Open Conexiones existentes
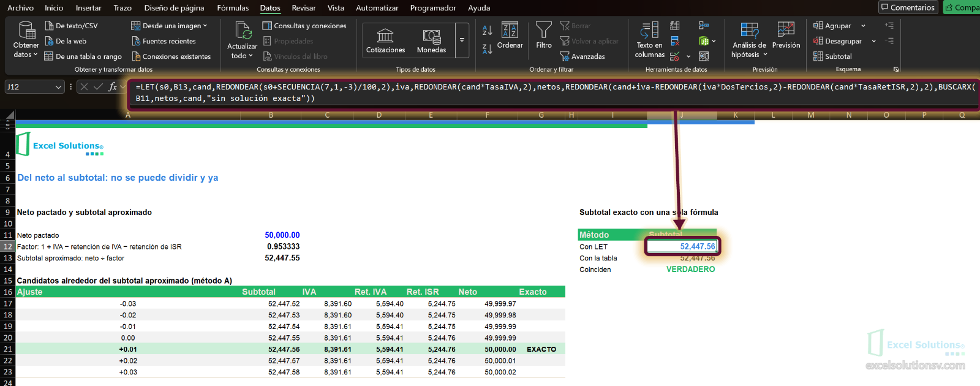Screen dimensions: 980x386 point(171,56)
